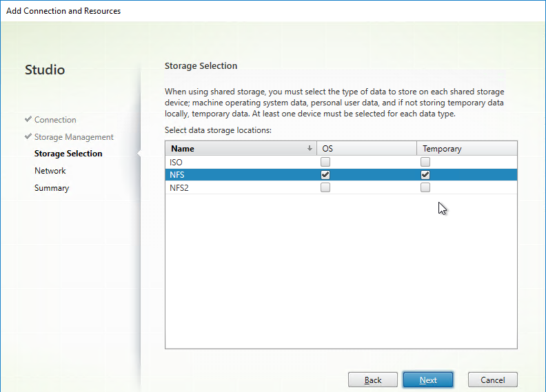Uncheck Temporary checkbox for NFS
Image resolution: width=546 pixels, height=392 pixels.
pos(425,174)
